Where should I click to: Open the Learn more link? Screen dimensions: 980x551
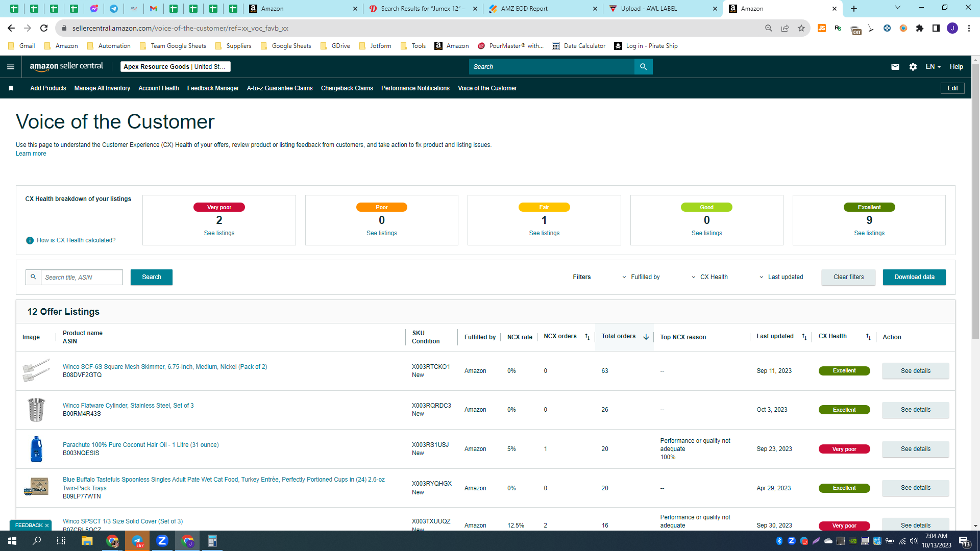[x=31, y=154]
